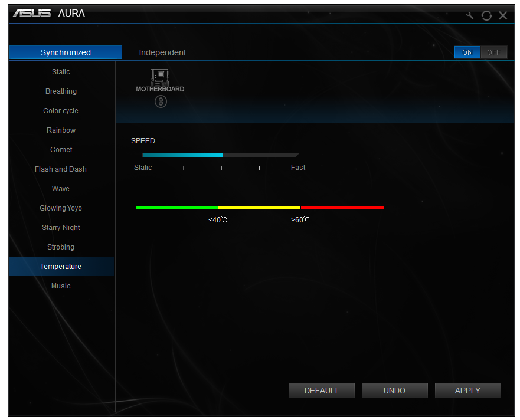Set speed to the Static end label
This screenshot has width=520, height=420.
143,168
